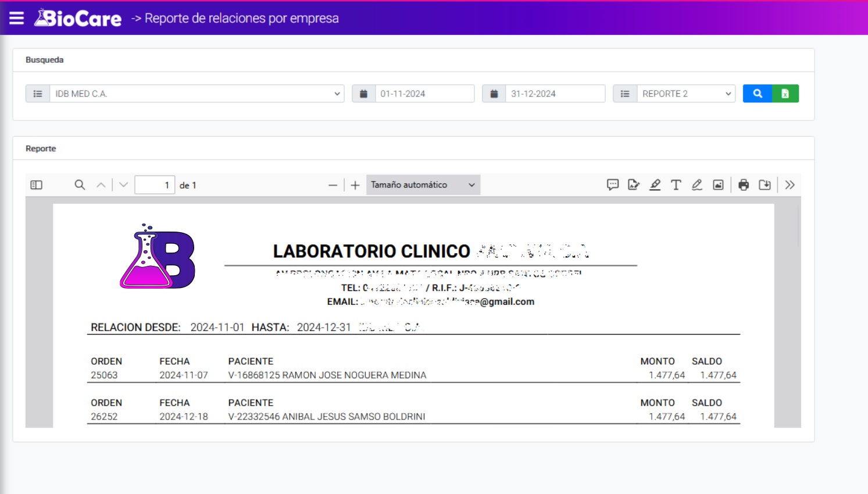Image resolution: width=868 pixels, height=494 pixels.
Task: Open find-in-document magnifier in PDF toolbar
Action: click(80, 185)
